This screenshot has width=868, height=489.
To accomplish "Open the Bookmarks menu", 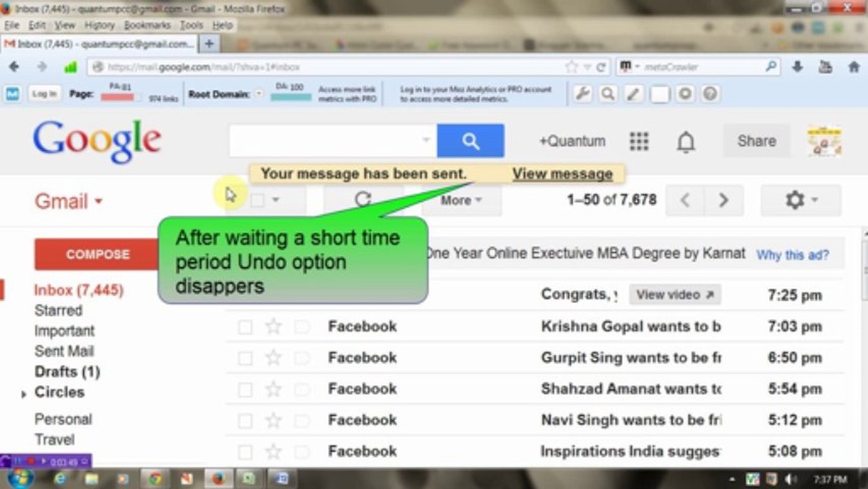I will click(x=147, y=25).
